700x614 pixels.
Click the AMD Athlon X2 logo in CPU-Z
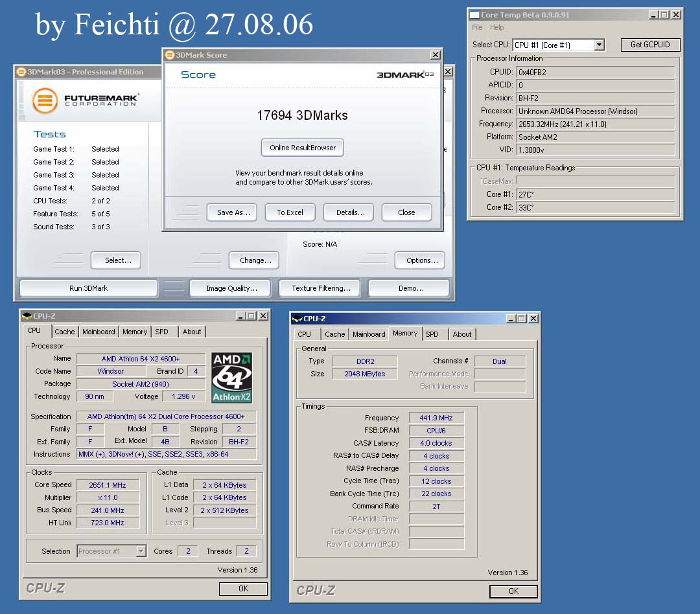click(231, 378)
